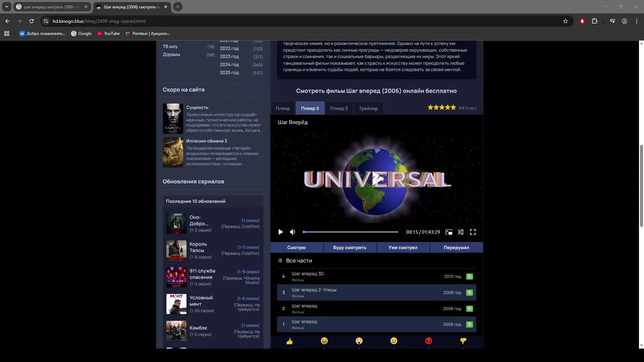Give a thumbs-up reaction
The width and height of the screenshot is (644, 362).
[289, 341]
